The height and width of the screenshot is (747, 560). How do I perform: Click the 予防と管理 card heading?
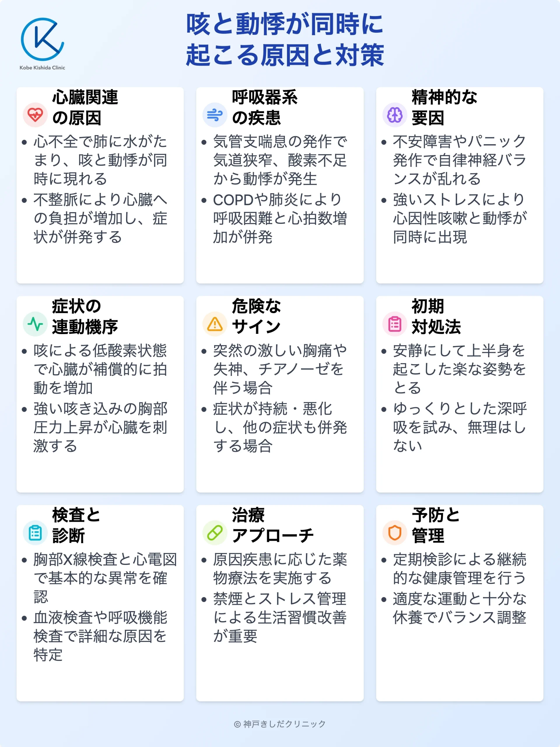point(435,526)
